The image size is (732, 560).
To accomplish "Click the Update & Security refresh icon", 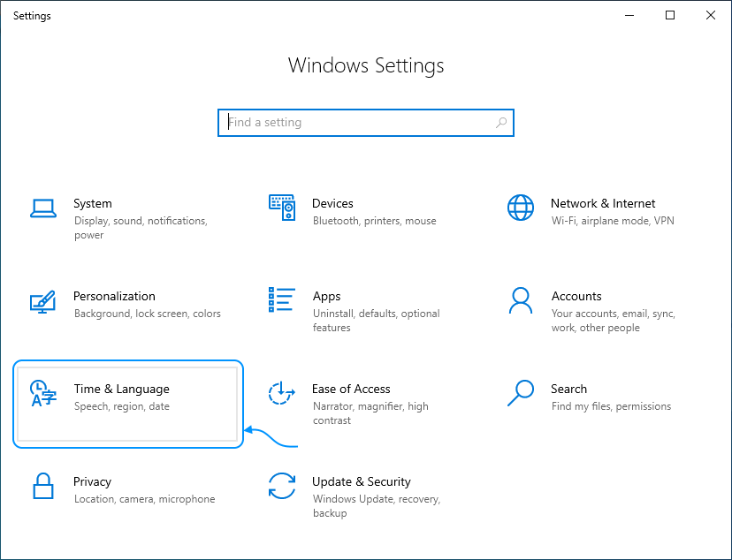I will click(282, 486).
